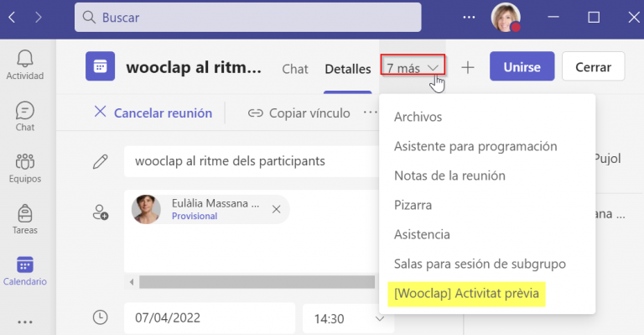Click the Buscar search field
This screenshot has width=644, height=335.
click(x=247, y=18)
